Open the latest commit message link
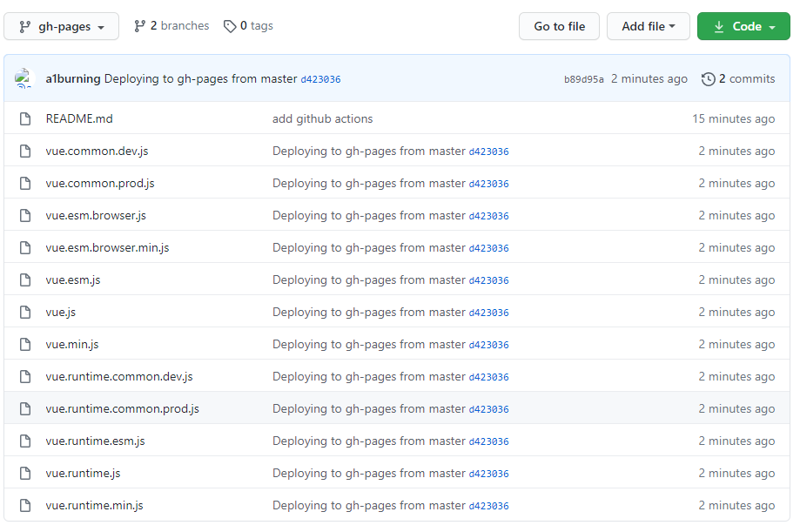 point(200,78)
